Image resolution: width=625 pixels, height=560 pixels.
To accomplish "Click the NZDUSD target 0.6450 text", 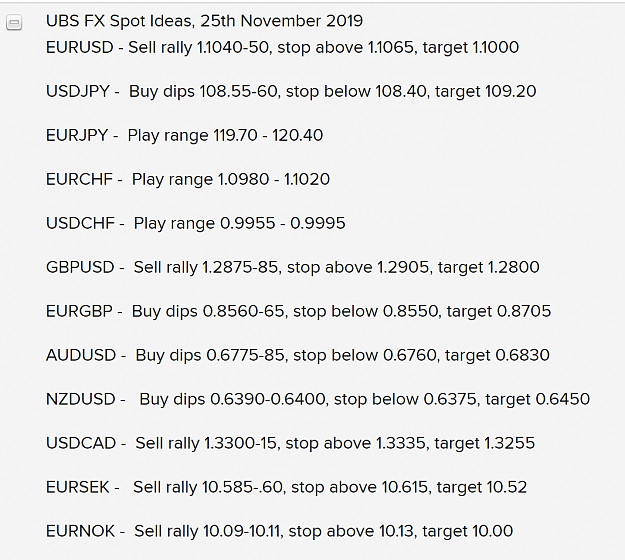I will pos(538,399).
